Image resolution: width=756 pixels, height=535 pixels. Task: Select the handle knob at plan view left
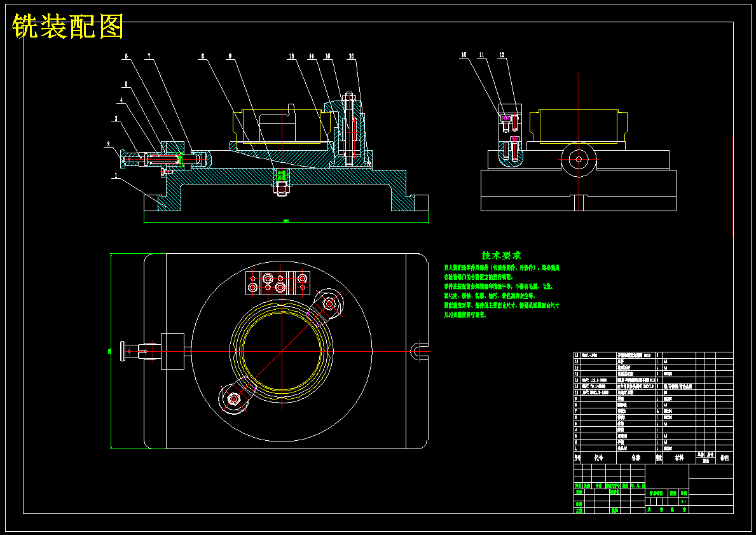click(x=123, y=351)
